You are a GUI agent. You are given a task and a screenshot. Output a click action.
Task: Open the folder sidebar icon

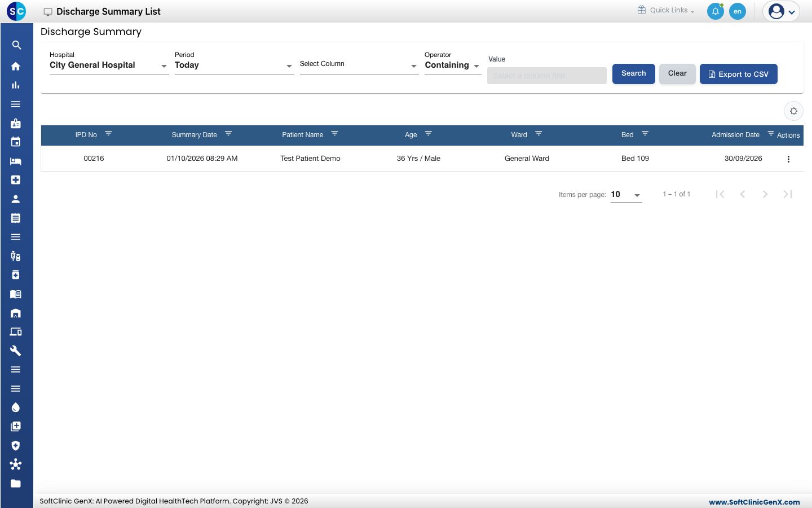(x=16, y=483)
